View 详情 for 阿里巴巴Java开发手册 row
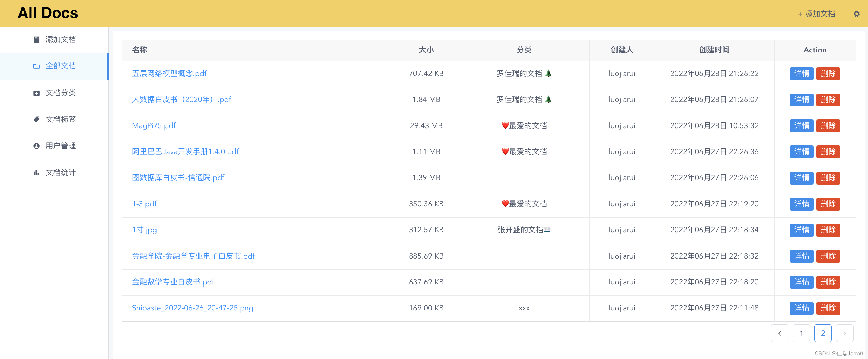Screen dimensions: 868x359 click(801, 151)
